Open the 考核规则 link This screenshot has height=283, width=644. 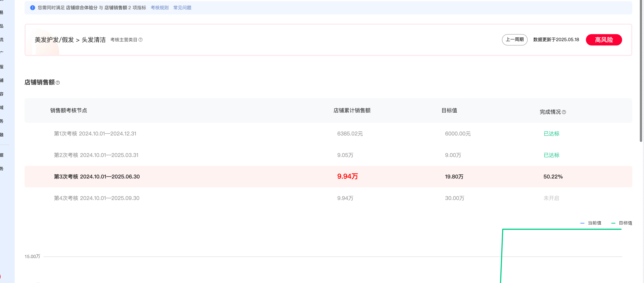pos(160,8)
